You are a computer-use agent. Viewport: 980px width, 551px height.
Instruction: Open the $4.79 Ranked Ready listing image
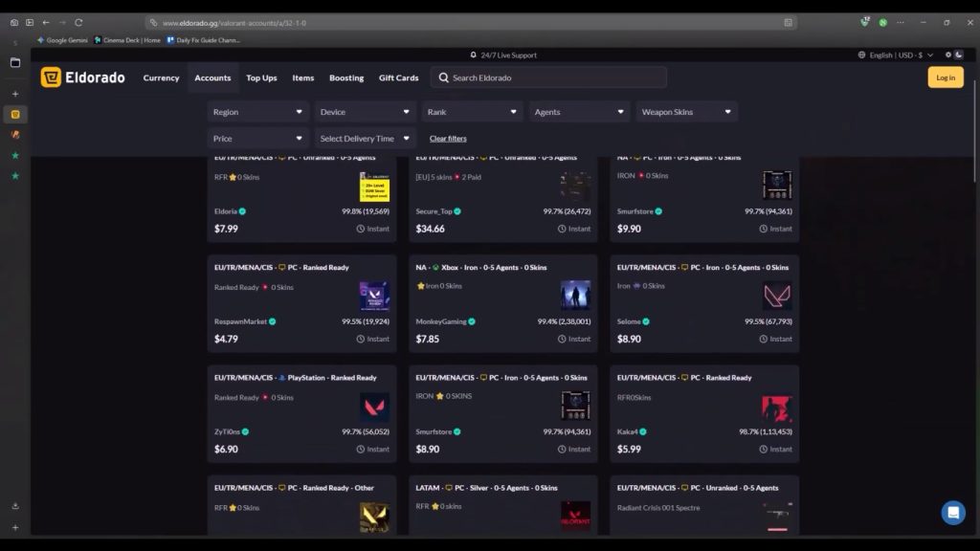point(374,297)
